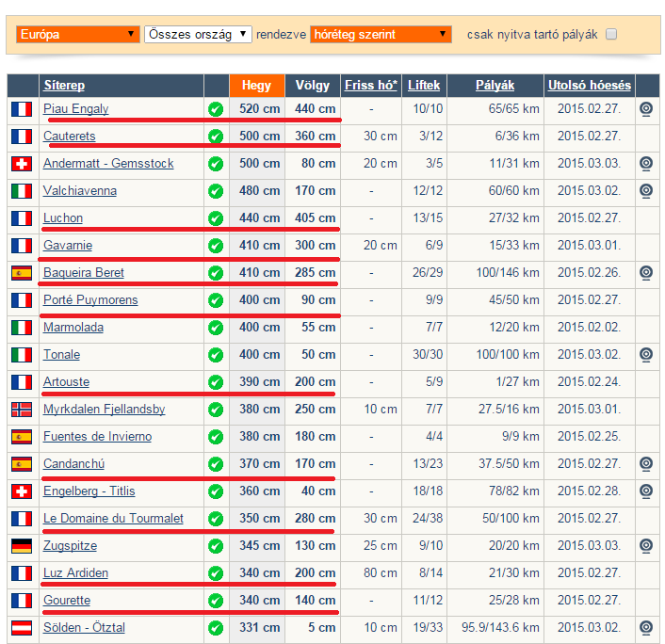Viewport: 665px width, 644px height.
Task: Click webcam icon in Sölden - Ötztal row
Action: [x=645, y=628]
